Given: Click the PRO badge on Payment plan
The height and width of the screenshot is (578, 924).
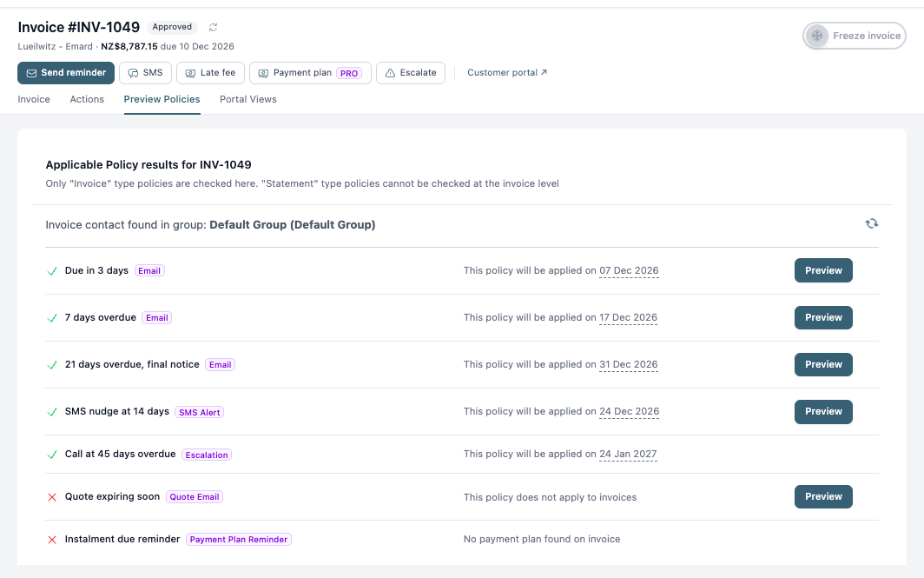Looking at the screenshot, I should tap(349, 73).
